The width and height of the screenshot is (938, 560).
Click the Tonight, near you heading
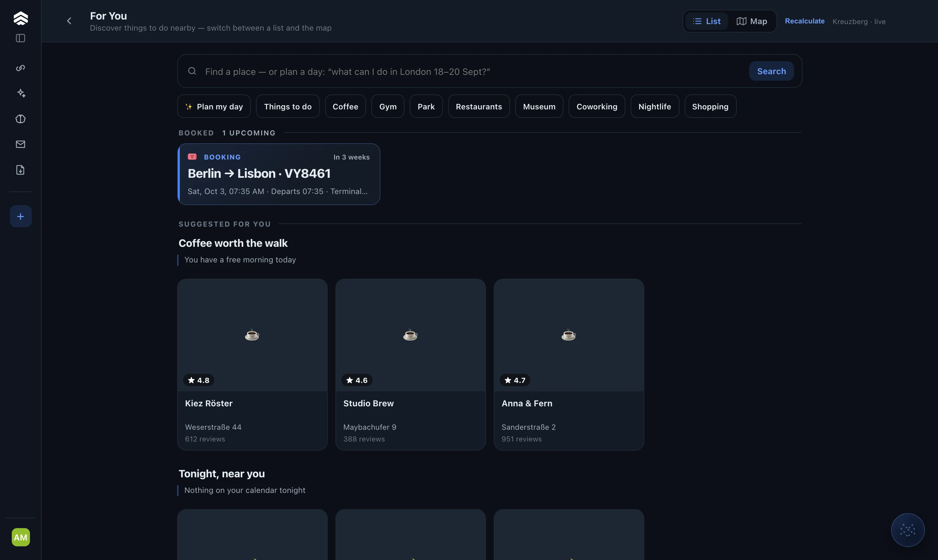[x=221, y=474]
